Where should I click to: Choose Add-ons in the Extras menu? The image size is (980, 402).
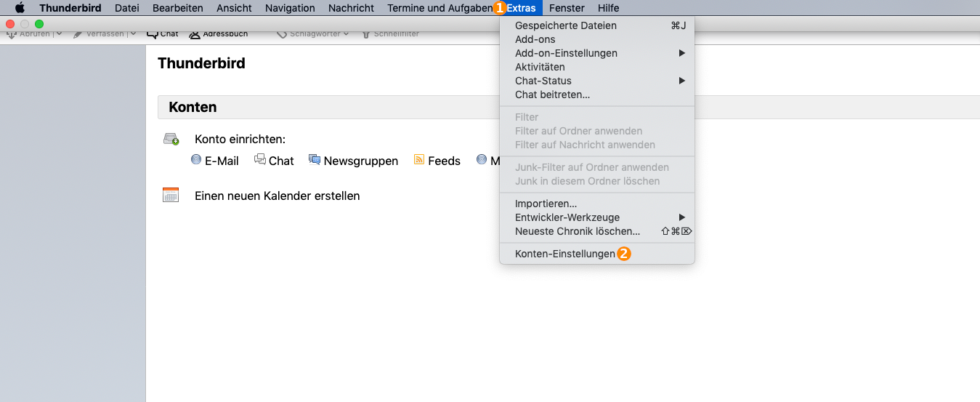pyautogui.click(x=597, y=39)
